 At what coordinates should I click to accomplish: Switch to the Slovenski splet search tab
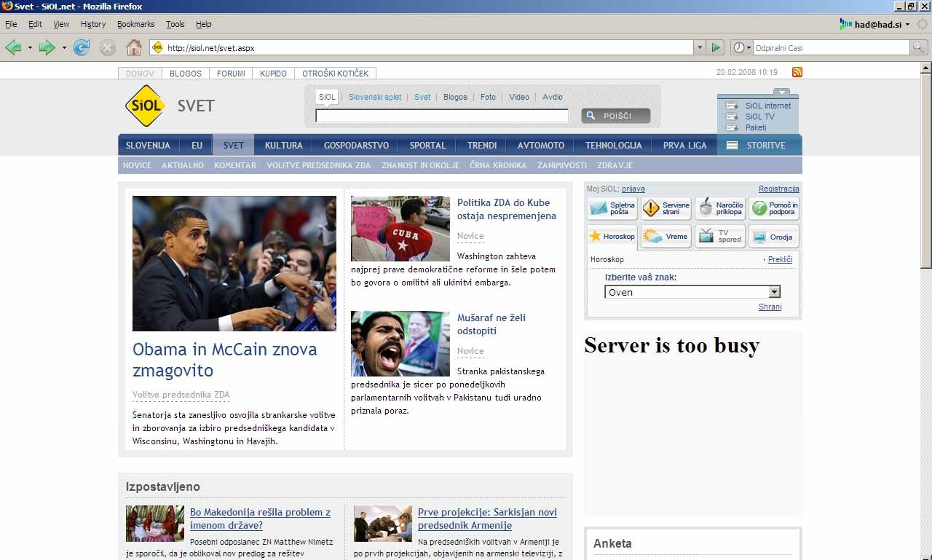(375, 97)
